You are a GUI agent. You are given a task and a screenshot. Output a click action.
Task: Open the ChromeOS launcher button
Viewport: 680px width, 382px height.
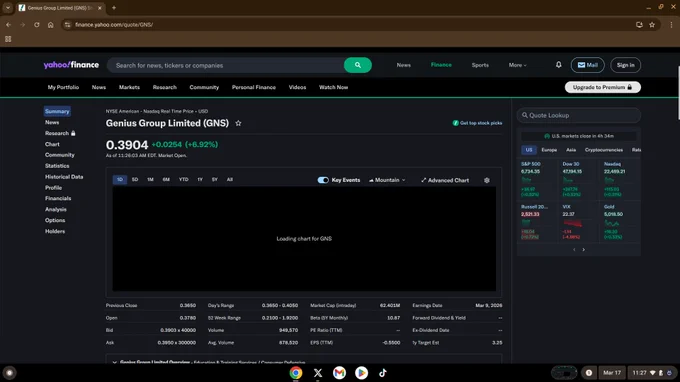(x=10, y=372)
